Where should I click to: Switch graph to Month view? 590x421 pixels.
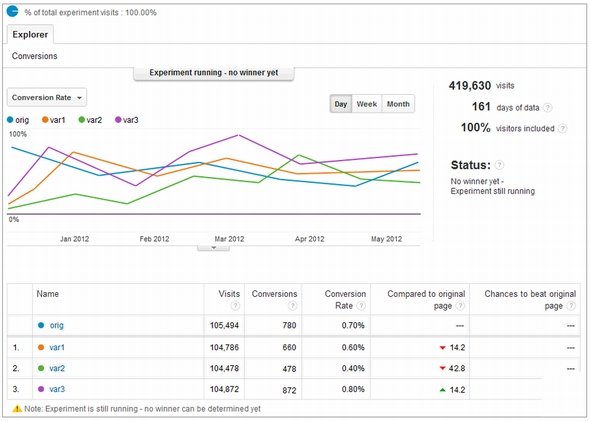tap(398, 104)
